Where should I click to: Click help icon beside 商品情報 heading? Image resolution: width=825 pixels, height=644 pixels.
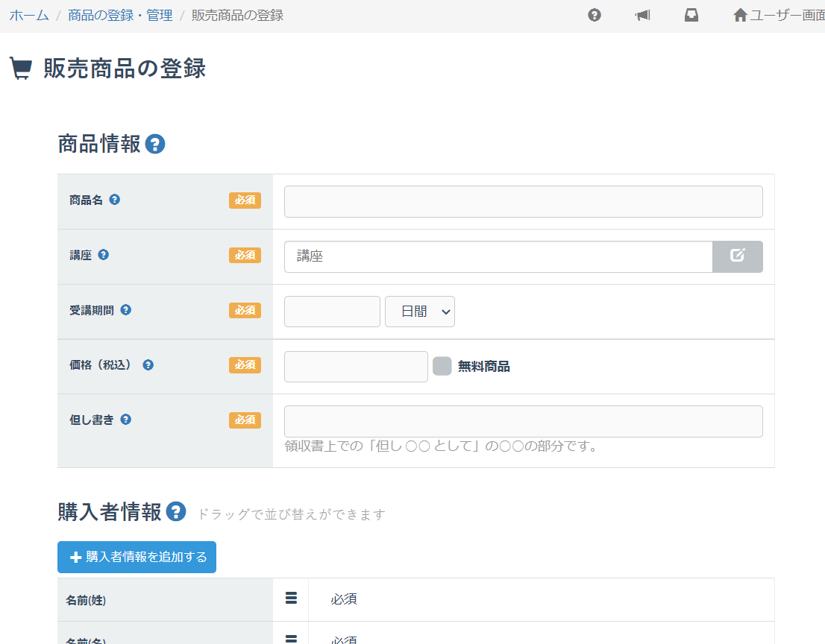coord(155,144)
